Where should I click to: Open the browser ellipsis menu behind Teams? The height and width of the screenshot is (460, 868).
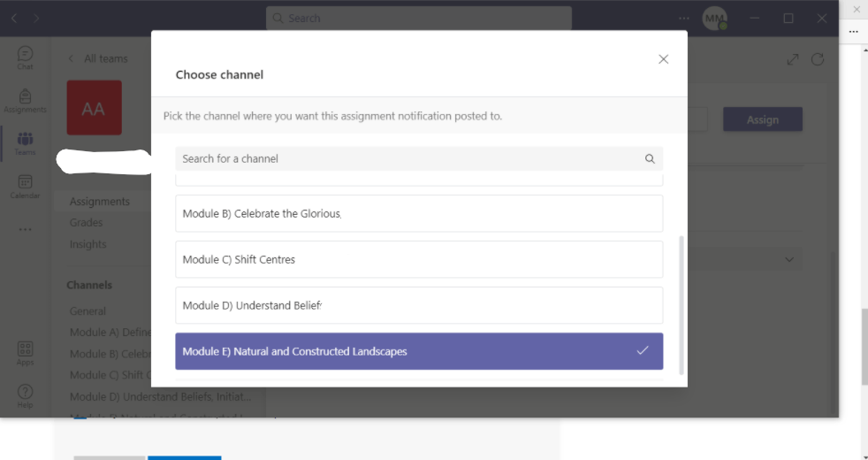854,32
